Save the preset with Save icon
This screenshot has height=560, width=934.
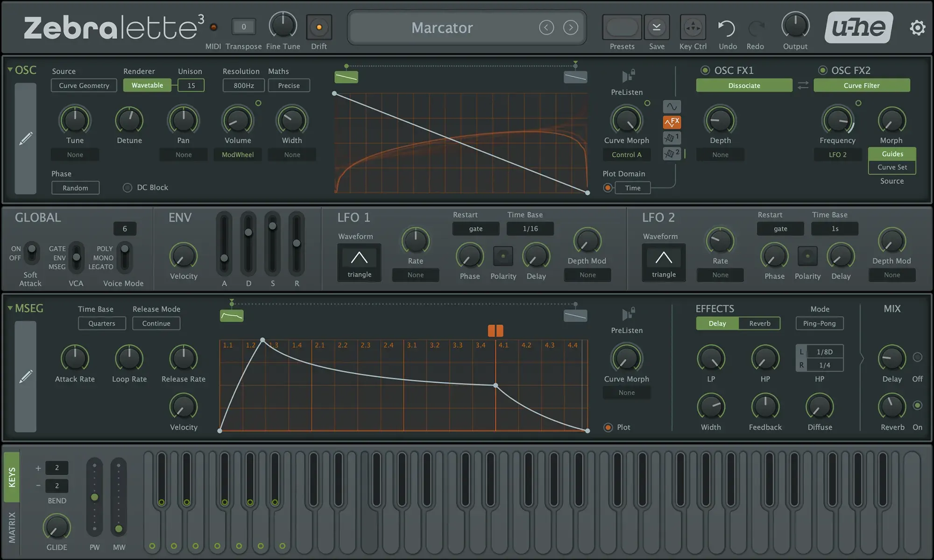657,28
